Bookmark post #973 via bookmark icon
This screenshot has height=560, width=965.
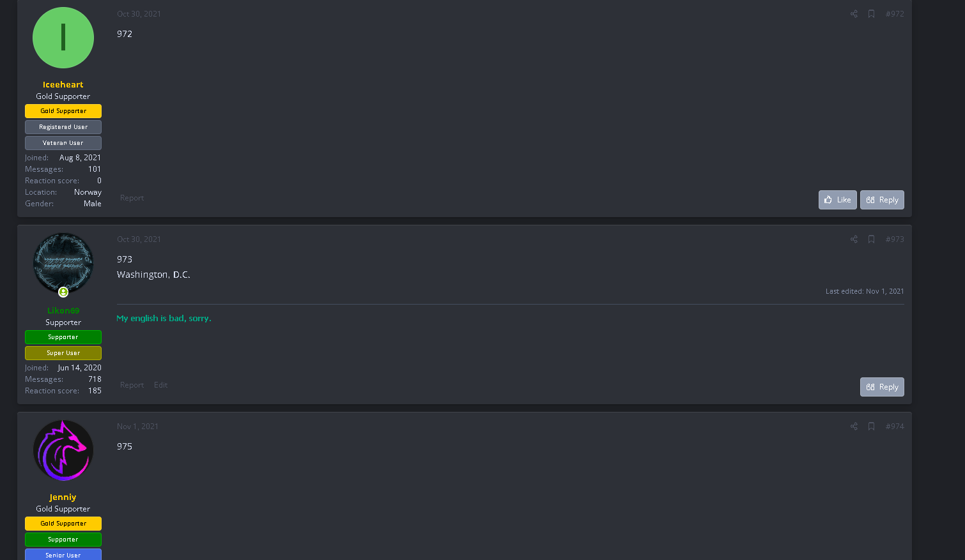click(x=871, y=239)
